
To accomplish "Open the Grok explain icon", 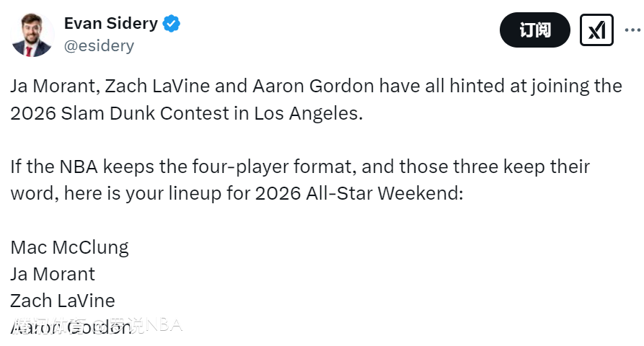I will click(x=596, y=30).
